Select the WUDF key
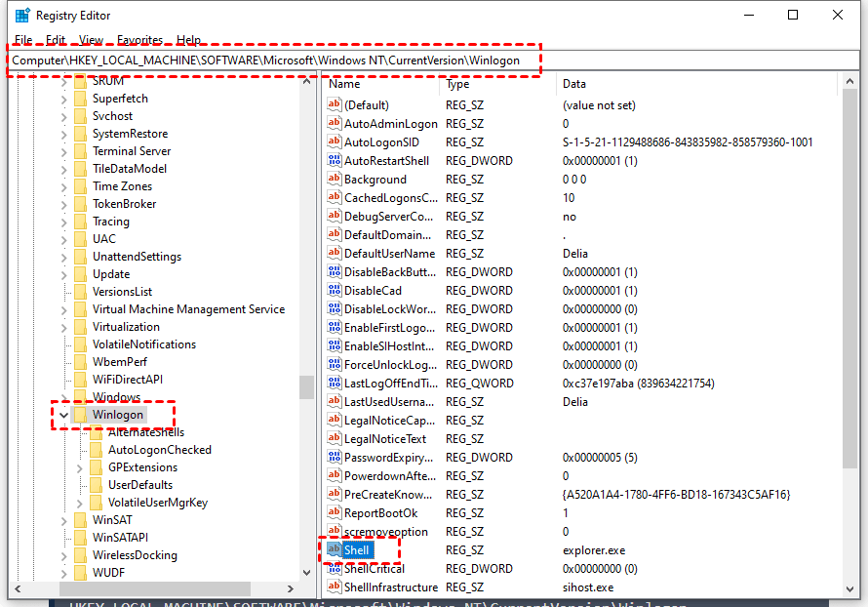868x607 pixels. (108, 573)
